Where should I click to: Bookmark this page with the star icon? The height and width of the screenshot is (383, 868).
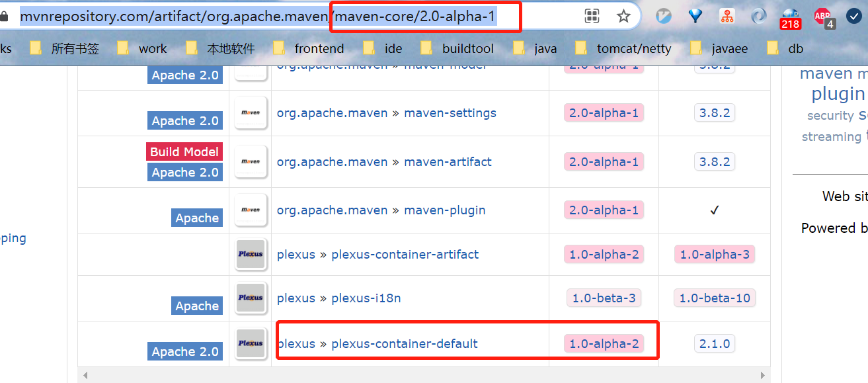click(623, 17)
